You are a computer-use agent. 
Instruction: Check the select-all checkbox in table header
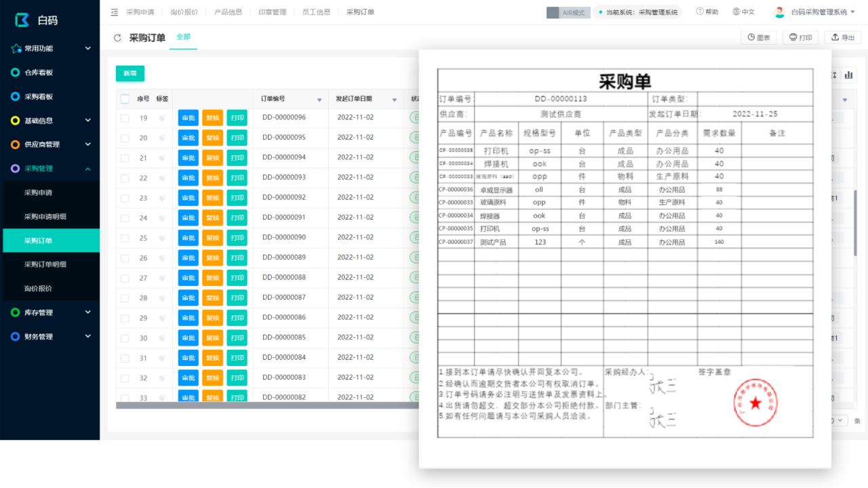125,99
